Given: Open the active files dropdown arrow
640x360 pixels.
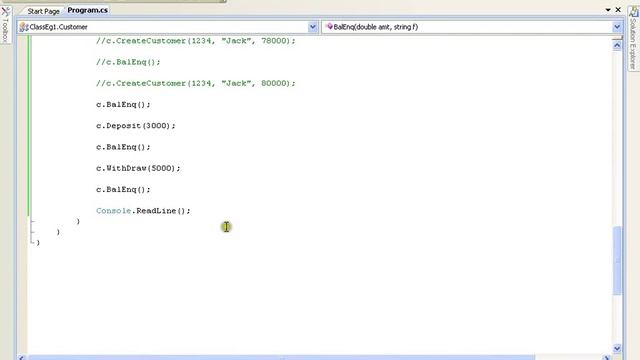Looking at the screenshot, I should click(x=608, y=9).
